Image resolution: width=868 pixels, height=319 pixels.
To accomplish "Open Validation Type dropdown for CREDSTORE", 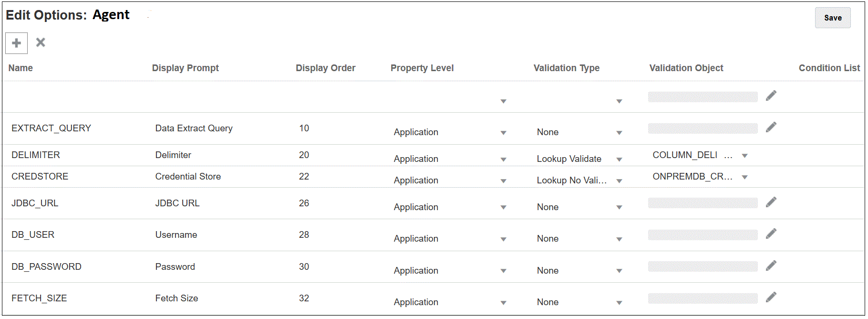I will click(x=619, y=181).
